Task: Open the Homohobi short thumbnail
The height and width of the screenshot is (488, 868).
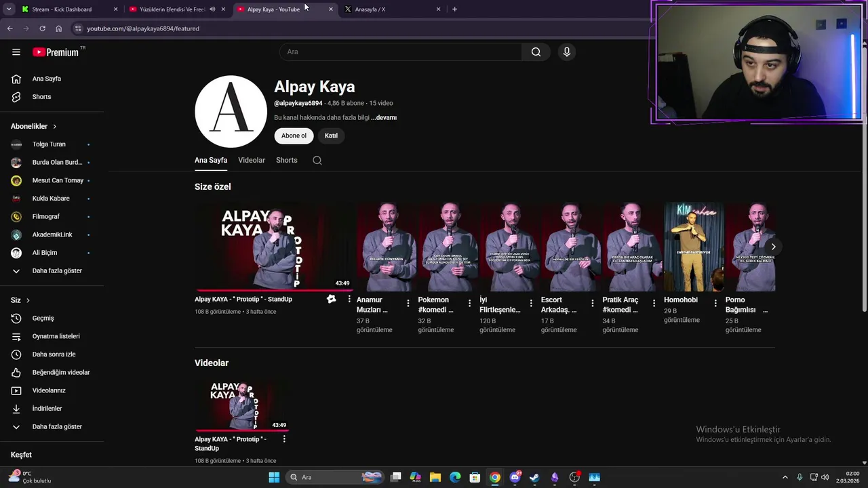Action: click(x=694, y=247)
